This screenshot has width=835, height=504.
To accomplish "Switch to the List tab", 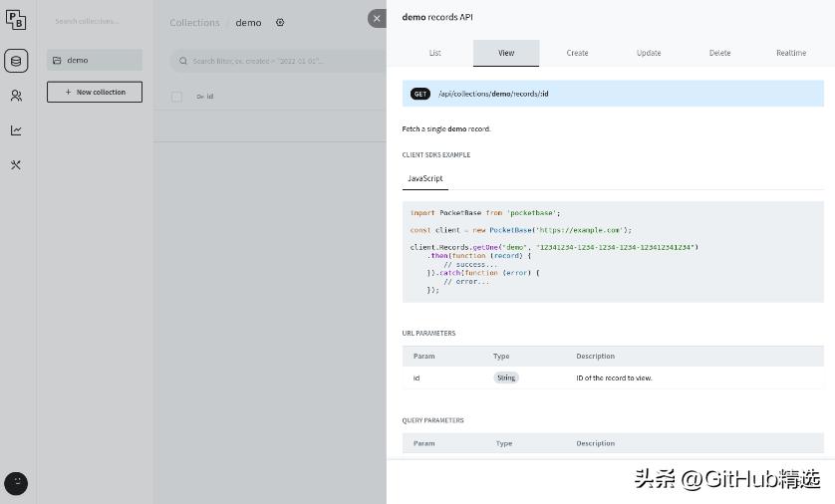I will (x=435, y=53).
